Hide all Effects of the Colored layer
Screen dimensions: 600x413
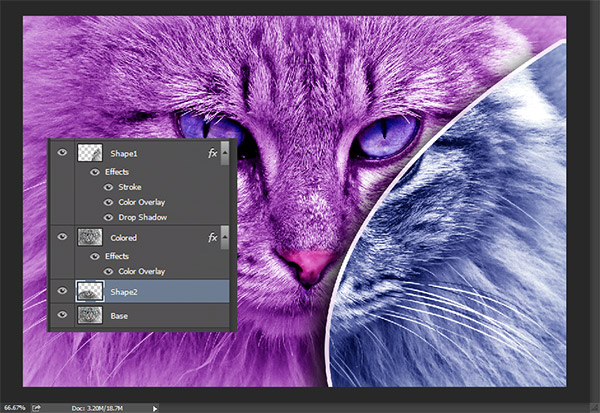(x=94, y=255)
